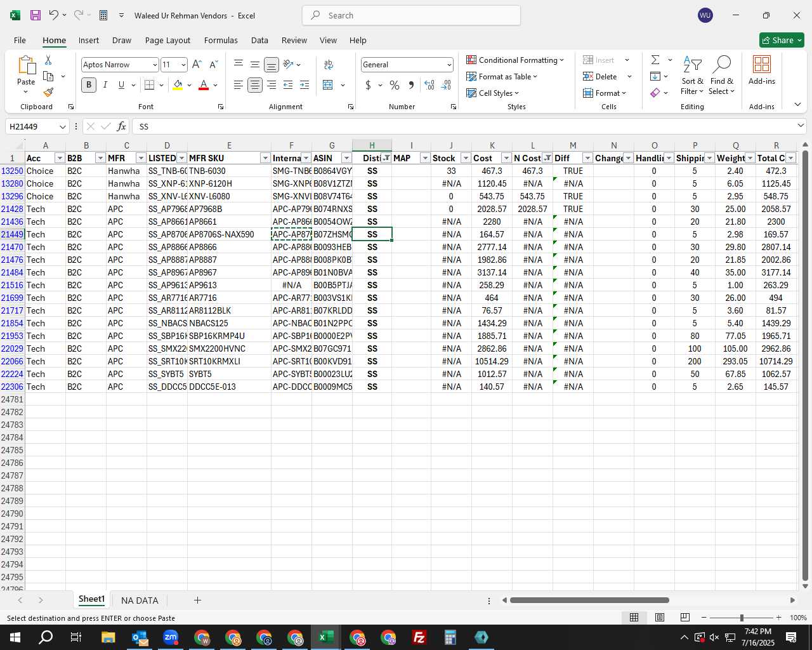Image resolution: width=812 pixels, height=650 pixels.
Task: Switch to Page Break Preview view
Action: (684, 618)
